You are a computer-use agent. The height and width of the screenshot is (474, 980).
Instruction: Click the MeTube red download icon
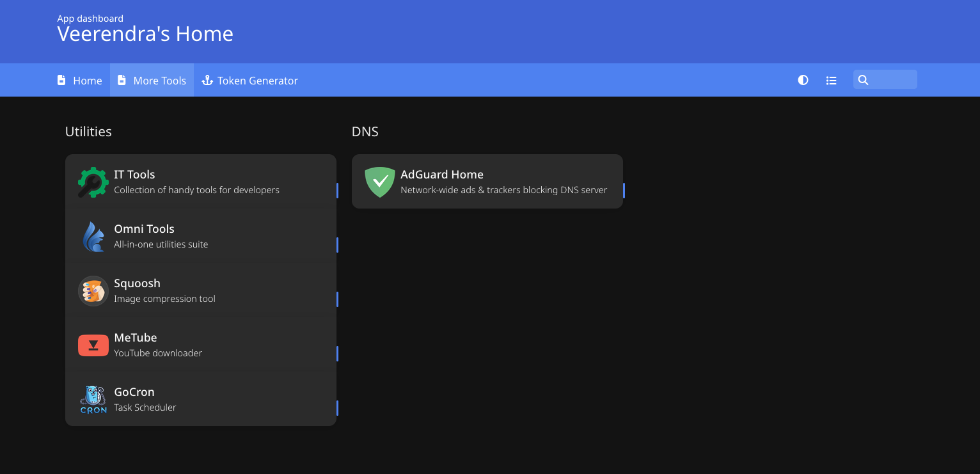coord(93,345)
